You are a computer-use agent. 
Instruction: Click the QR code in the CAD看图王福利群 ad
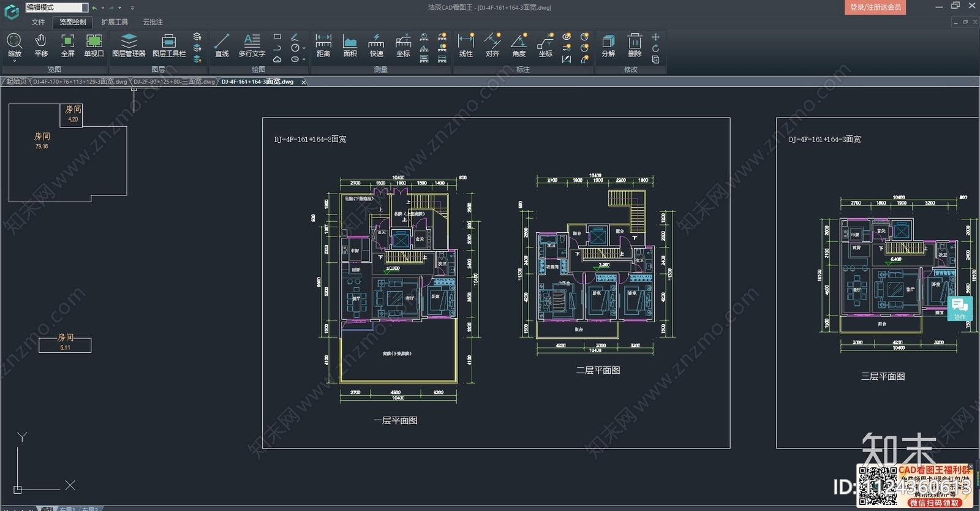coord(877,486)
